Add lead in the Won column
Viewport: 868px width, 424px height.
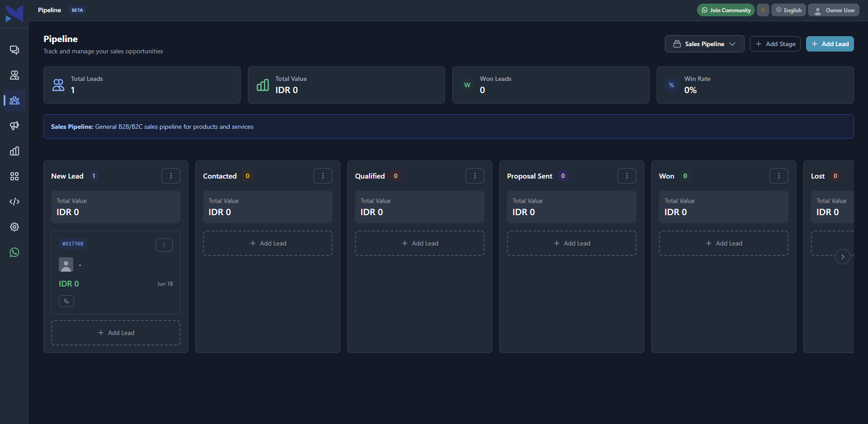[724, 243]
